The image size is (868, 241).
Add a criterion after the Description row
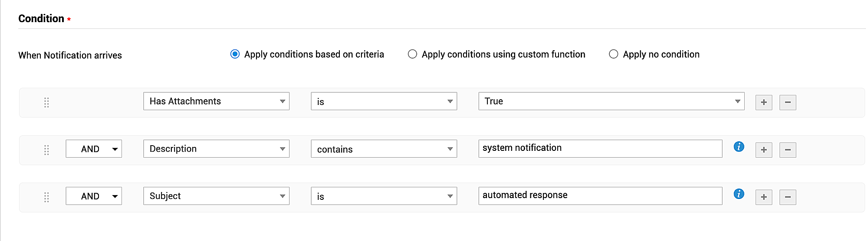(x=763, y=150)
